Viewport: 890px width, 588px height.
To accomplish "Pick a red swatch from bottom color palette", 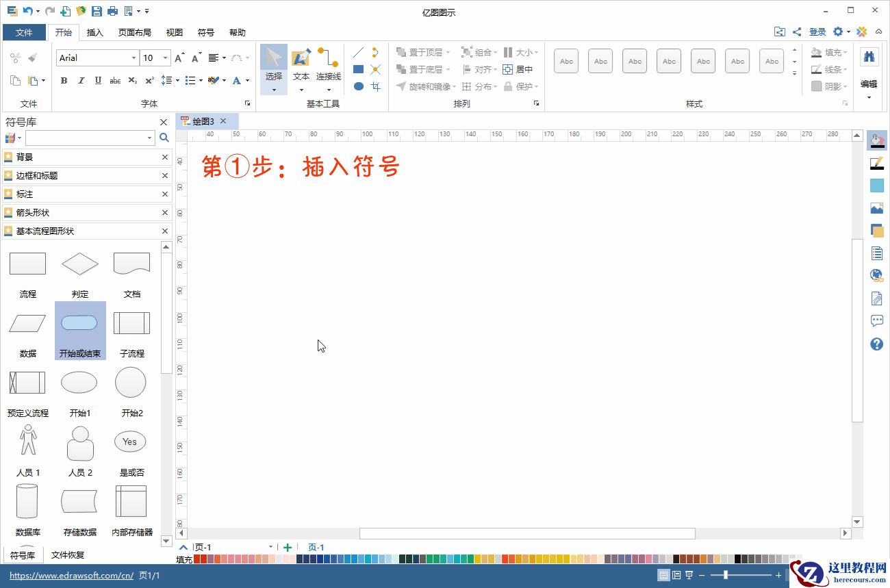I will 201,559.
